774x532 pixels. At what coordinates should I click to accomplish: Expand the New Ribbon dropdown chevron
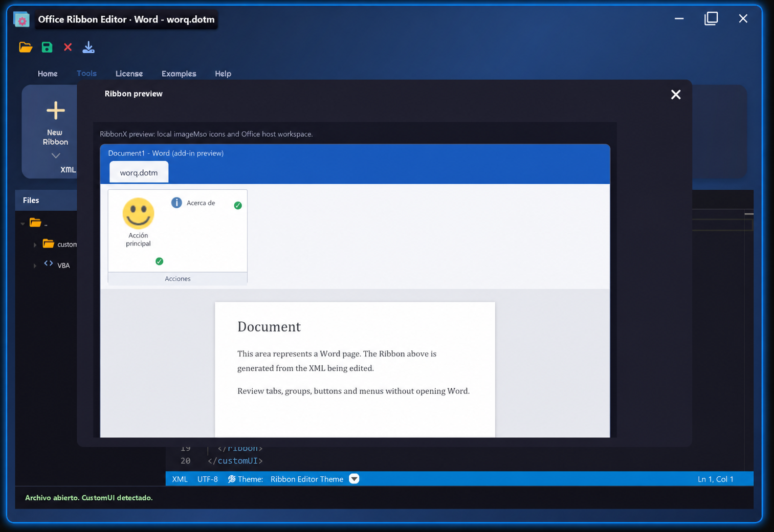click(56, 156)
